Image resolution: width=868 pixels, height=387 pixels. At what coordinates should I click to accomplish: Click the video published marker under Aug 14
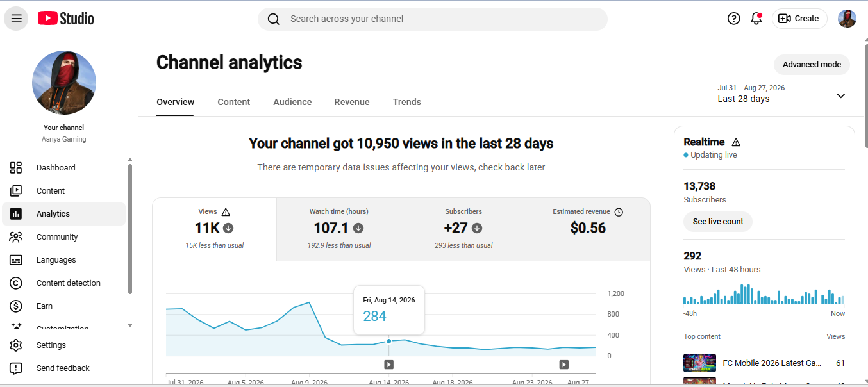click(388, 365)
